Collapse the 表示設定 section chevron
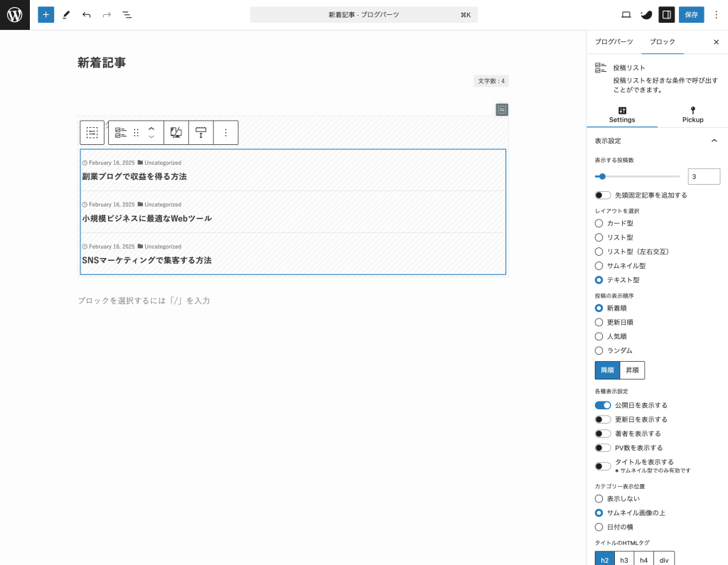The image size is (728, 565). [714, 141]
